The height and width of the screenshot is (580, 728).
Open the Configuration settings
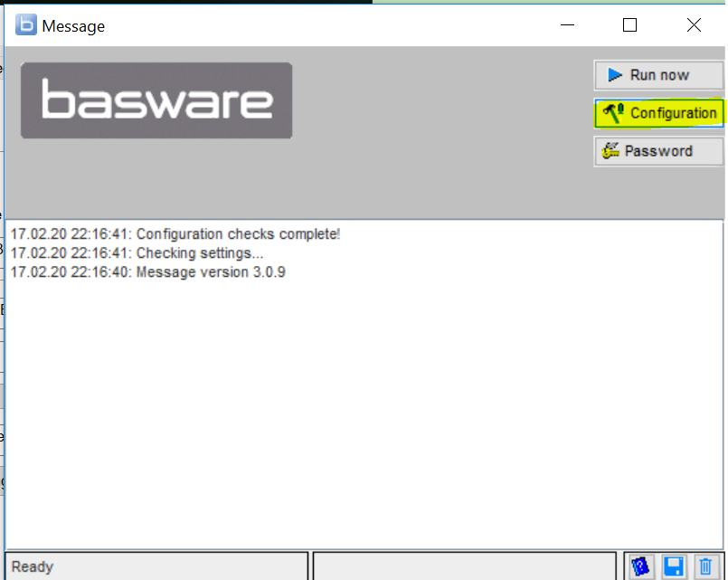[x=658, y=113]
